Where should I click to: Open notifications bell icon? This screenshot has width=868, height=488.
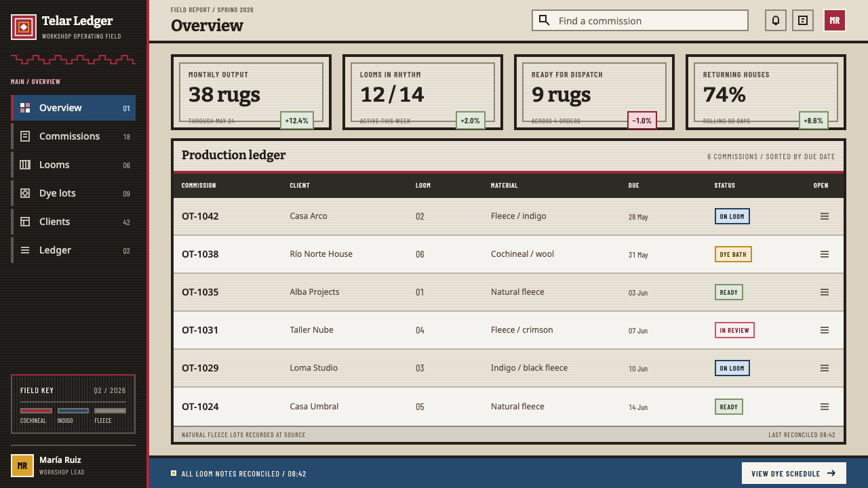(x=776, y=20)
